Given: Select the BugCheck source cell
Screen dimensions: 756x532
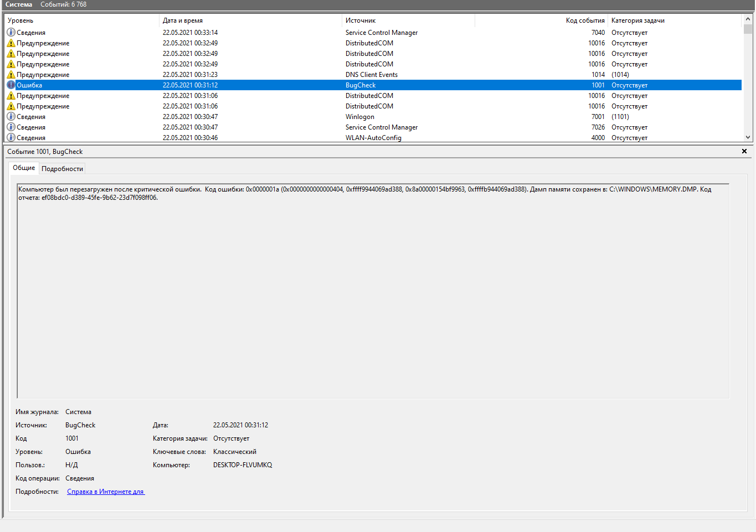Looking at the screenshot, I should tap(361, 85).
